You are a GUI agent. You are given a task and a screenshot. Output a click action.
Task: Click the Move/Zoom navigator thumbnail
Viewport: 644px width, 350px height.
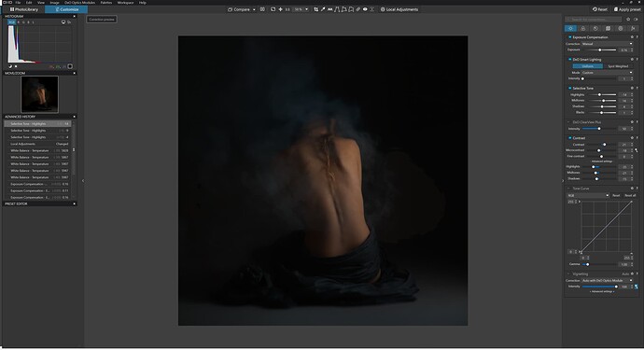click(x=39, y=94)
